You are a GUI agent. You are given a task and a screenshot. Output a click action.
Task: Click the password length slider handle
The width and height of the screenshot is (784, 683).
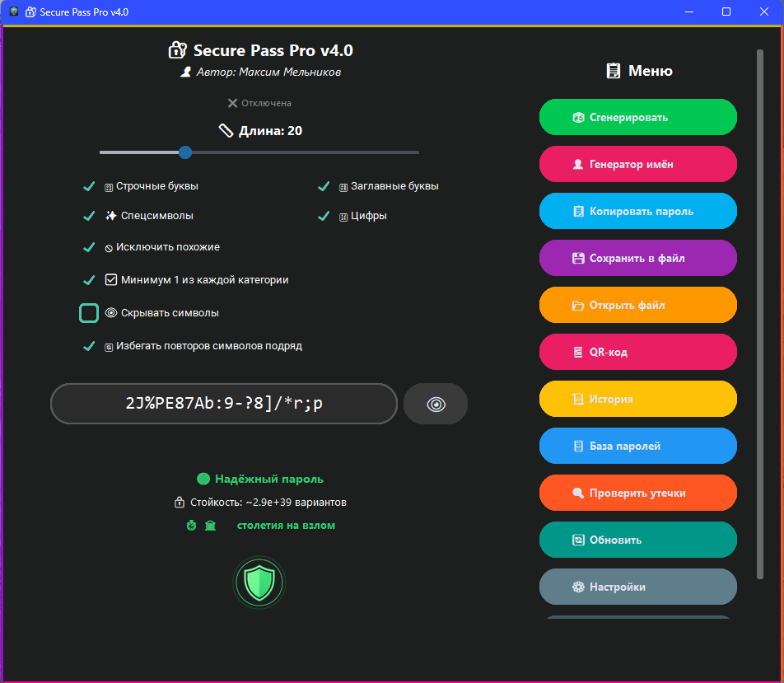(185, 152)
